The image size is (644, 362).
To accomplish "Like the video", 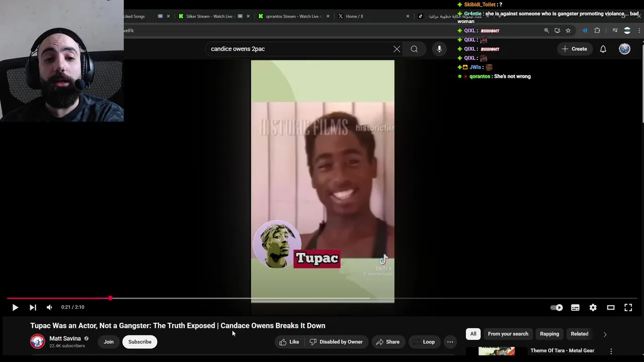I will [x=289, y=342].
